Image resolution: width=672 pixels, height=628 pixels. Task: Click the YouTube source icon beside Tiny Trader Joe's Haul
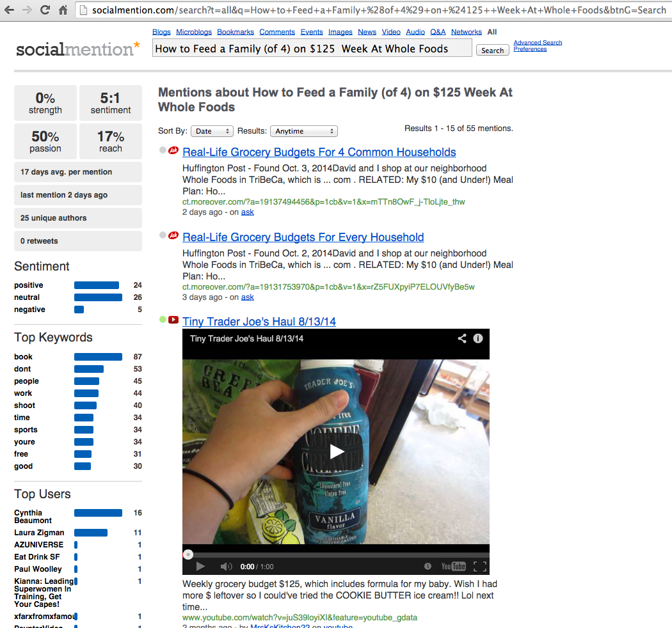pyautogui.click(x=173, y=320)
